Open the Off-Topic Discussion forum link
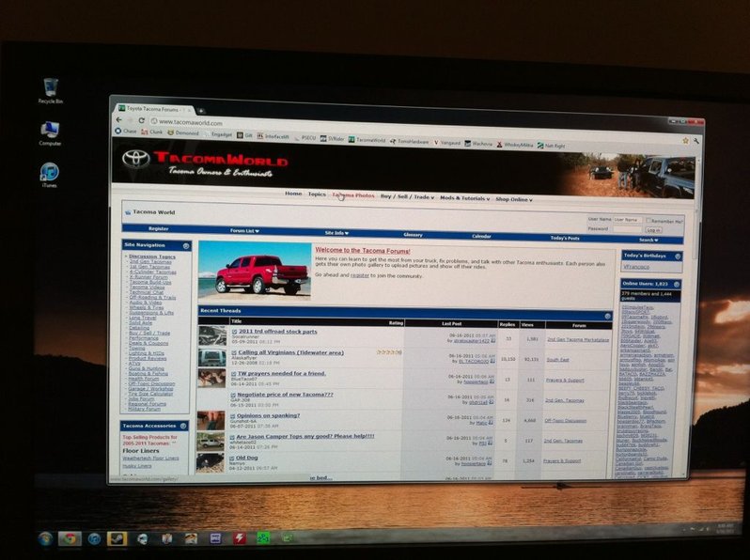 (565, 421)
